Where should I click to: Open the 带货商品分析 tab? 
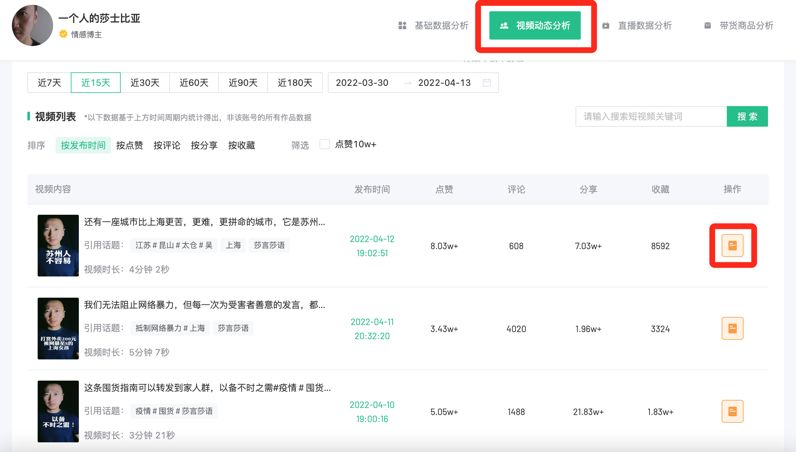738,25
